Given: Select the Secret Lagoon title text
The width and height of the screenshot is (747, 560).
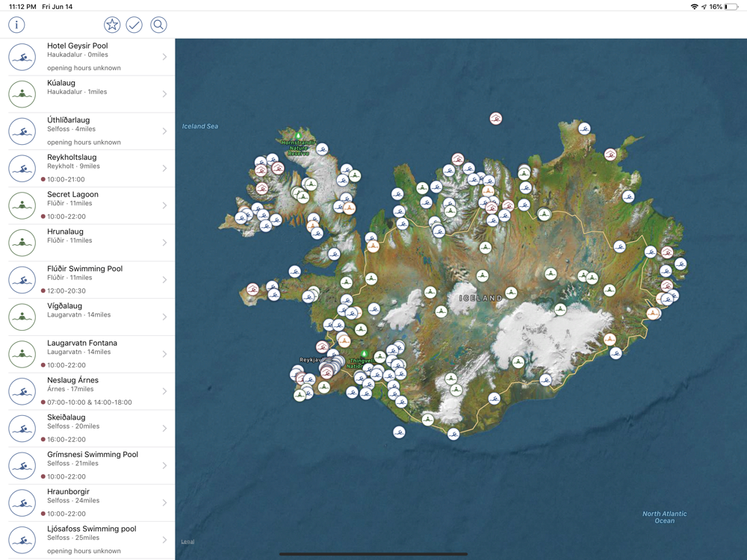Looking at the screenshot, I should (x=72, y=194).
